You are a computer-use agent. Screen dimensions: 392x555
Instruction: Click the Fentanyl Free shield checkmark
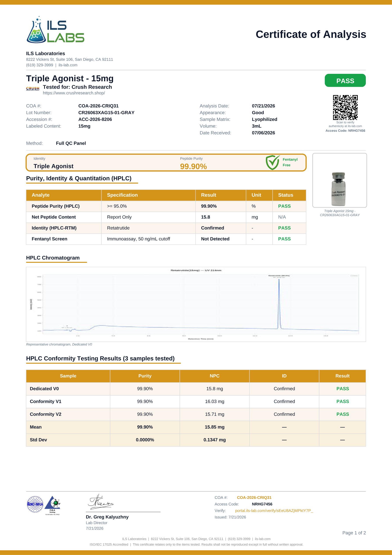click(272, 162)
